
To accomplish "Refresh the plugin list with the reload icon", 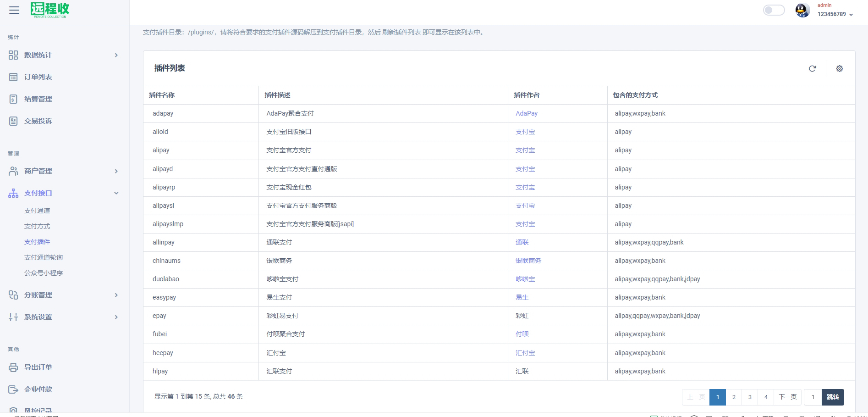I will point(813,68).
